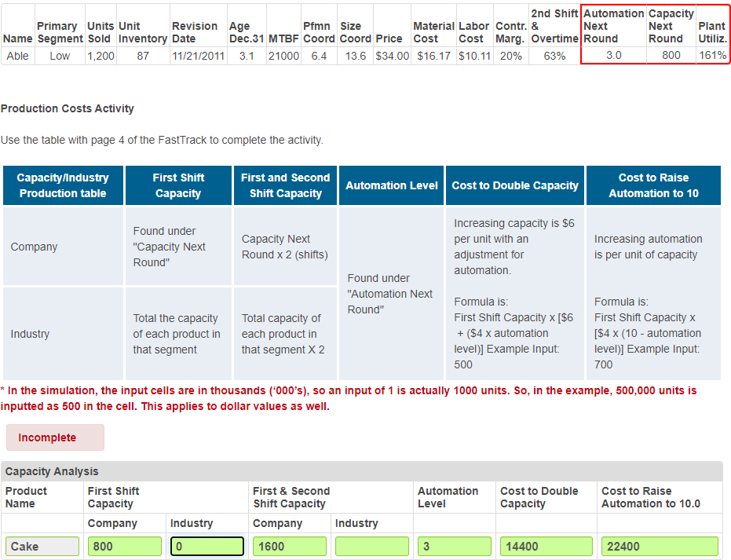
Task: Click the price value $34.00
Action: tap(393, 56)
